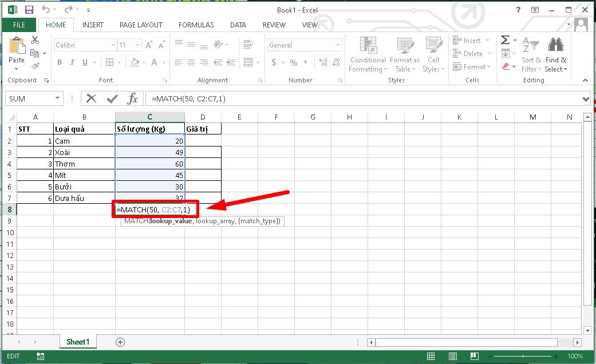The image size is (596, 364).
Task: Click the AutoSum sigma icon
Action: click(x=505, y=40)
